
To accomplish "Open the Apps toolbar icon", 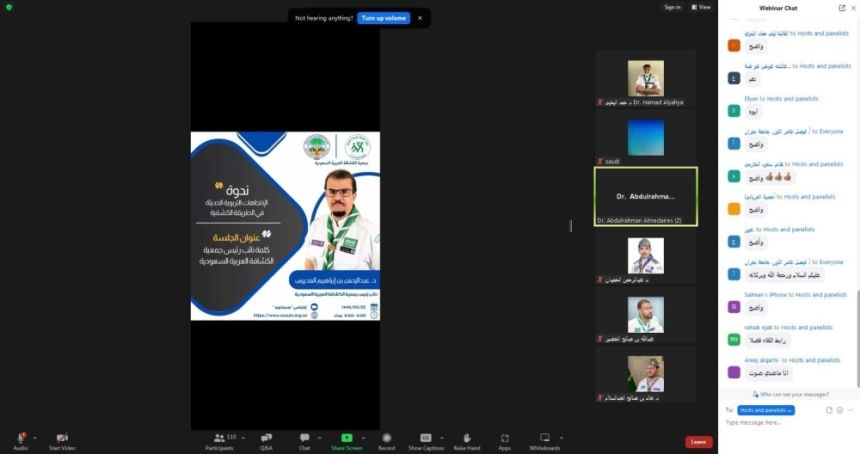I will 505,438.
